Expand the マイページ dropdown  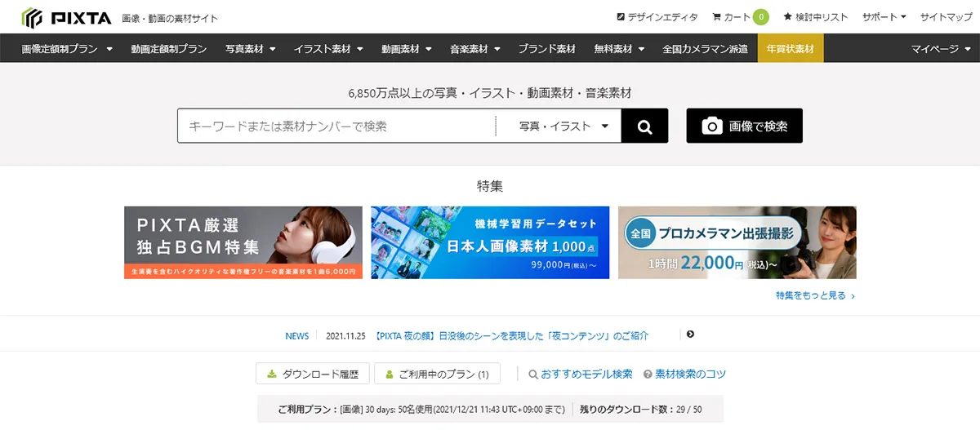(940, 49)
